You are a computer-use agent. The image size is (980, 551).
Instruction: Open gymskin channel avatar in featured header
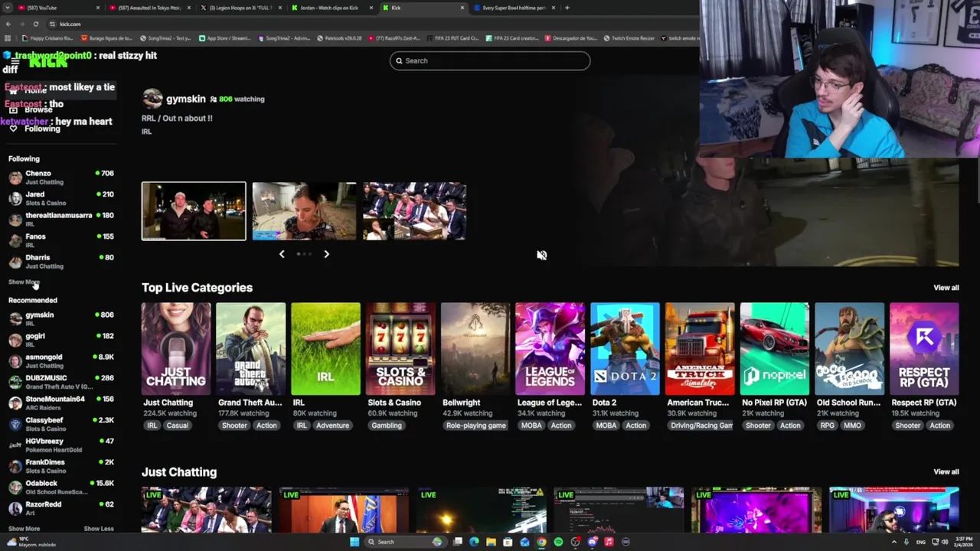coord(152,99)
